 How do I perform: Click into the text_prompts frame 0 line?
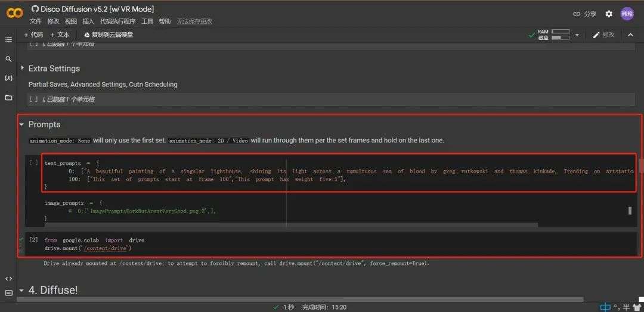(x=352, y=171)
